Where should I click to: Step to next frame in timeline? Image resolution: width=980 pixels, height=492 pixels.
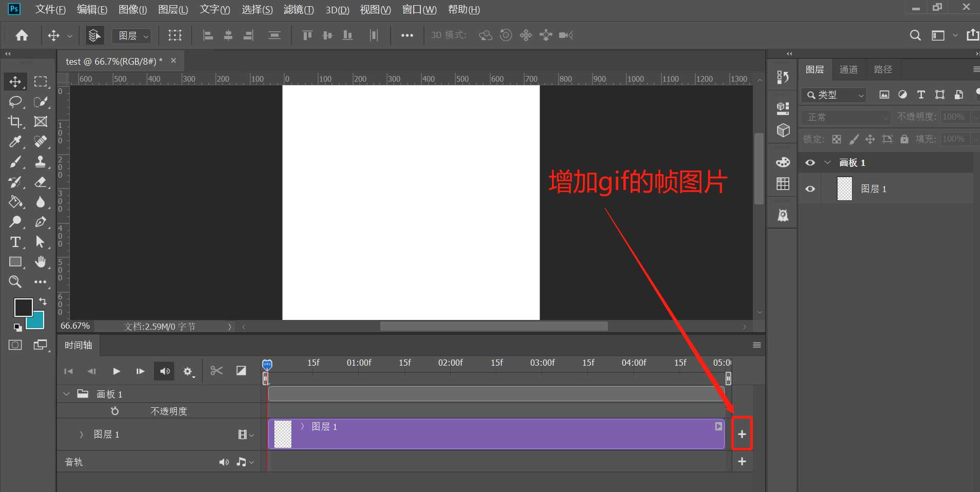click(x=140, y=371)
